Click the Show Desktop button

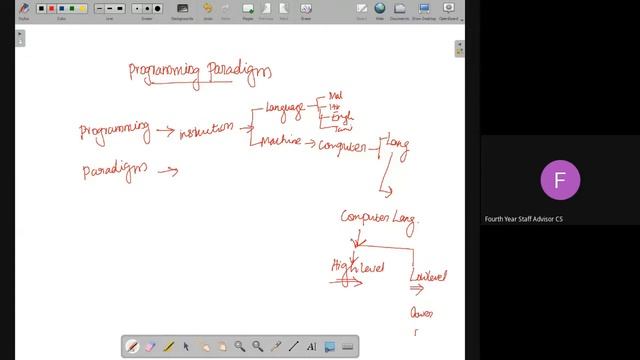(x=424, y=11)
